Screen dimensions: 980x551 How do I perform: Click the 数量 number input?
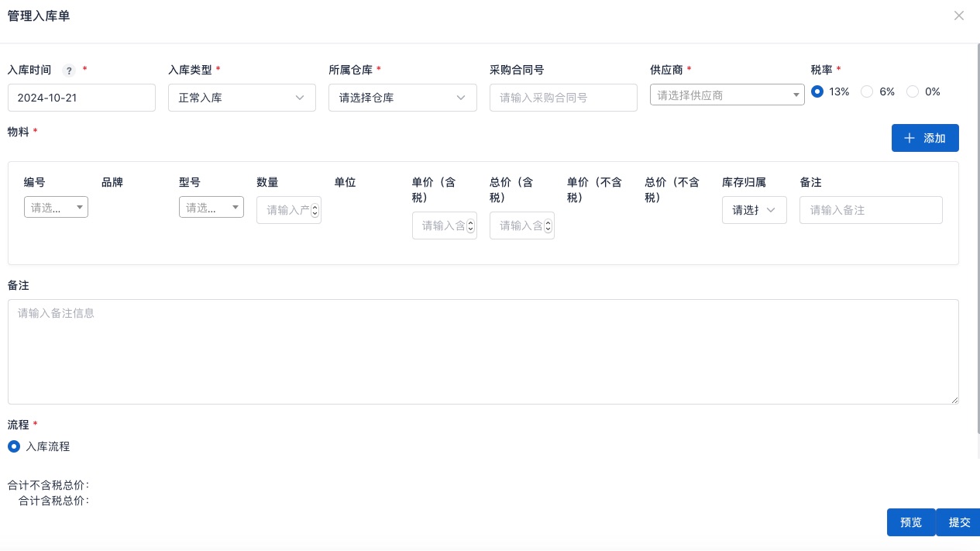click(x=289, y=210)
